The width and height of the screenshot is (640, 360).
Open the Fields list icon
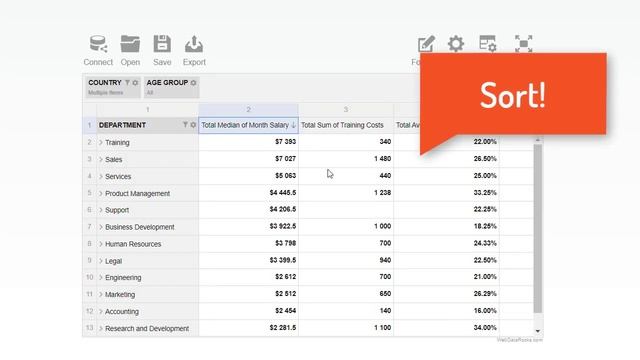(487, 44)
